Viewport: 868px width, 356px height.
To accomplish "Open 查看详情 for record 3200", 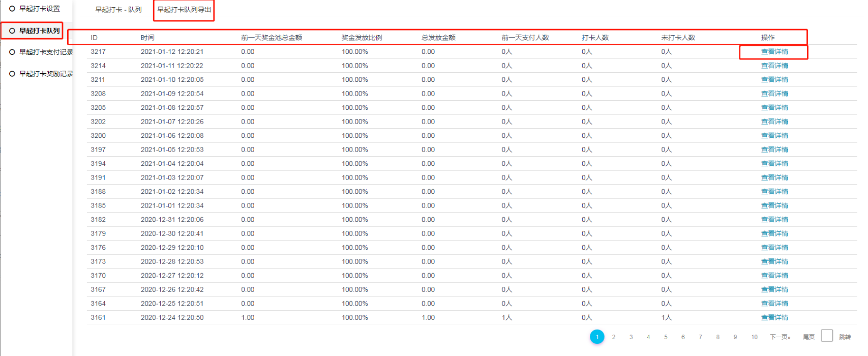I will point(774,136).
